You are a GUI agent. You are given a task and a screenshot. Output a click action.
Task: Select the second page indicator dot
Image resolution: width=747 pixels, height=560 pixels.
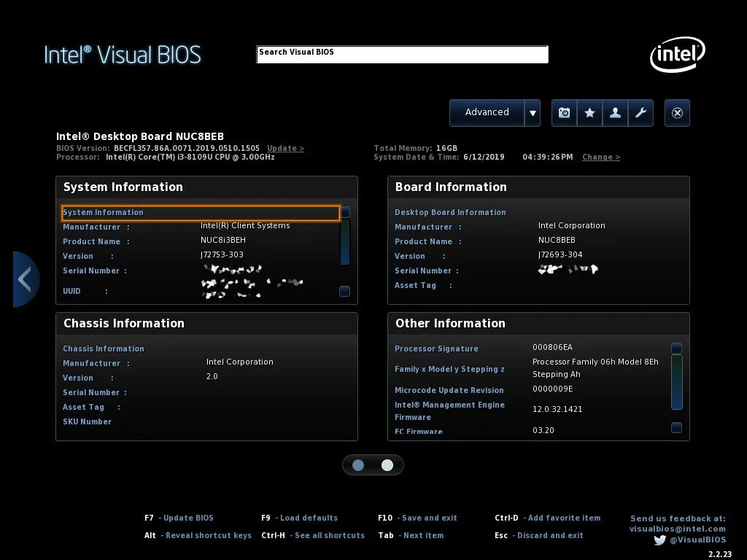click(387, 465)
